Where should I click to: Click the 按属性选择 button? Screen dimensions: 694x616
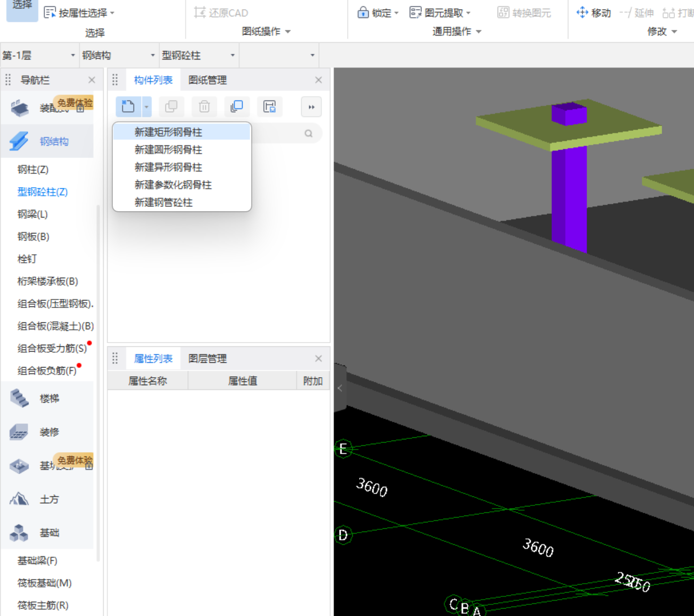pos(79,13)
